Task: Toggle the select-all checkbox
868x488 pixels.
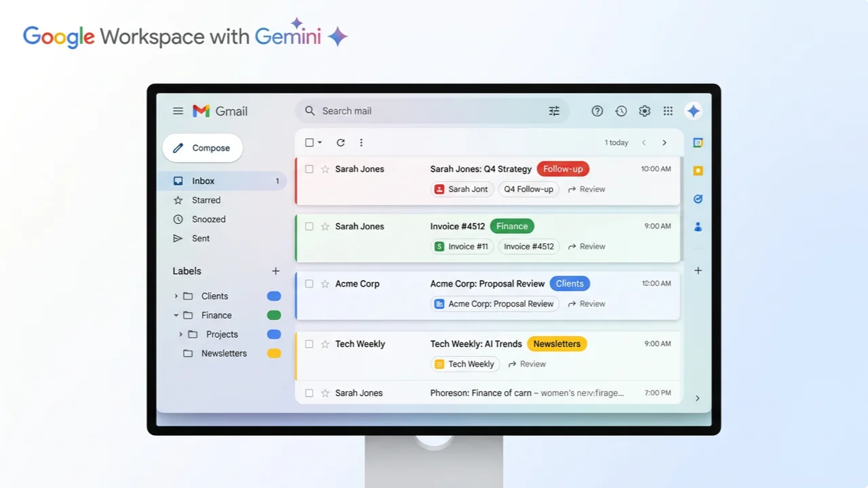Action: pyautogui.click(x=309, y=143)
